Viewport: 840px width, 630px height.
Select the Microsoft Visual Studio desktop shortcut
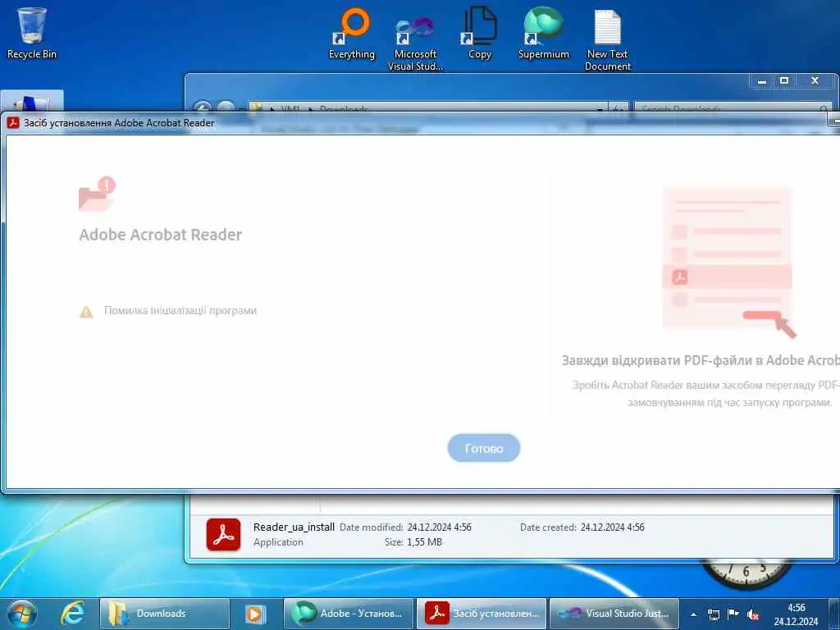pyautogui.click(x=415, y=43)
